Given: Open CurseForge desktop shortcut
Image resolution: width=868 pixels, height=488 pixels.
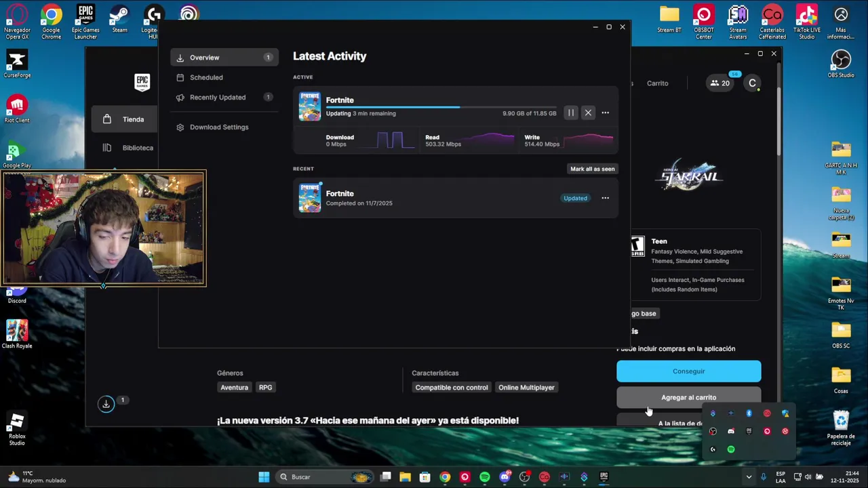Looking at the screenshot, I should coord(17,64).
